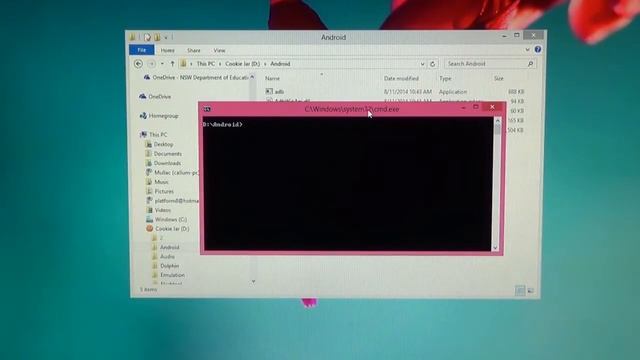Select the adb application file
640x360 pixels.
[279, 92]
